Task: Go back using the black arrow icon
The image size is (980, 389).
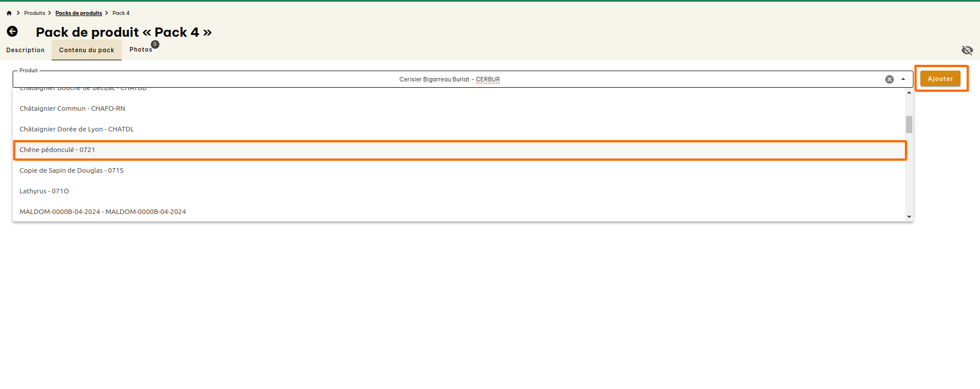Action: pos(12,32)
